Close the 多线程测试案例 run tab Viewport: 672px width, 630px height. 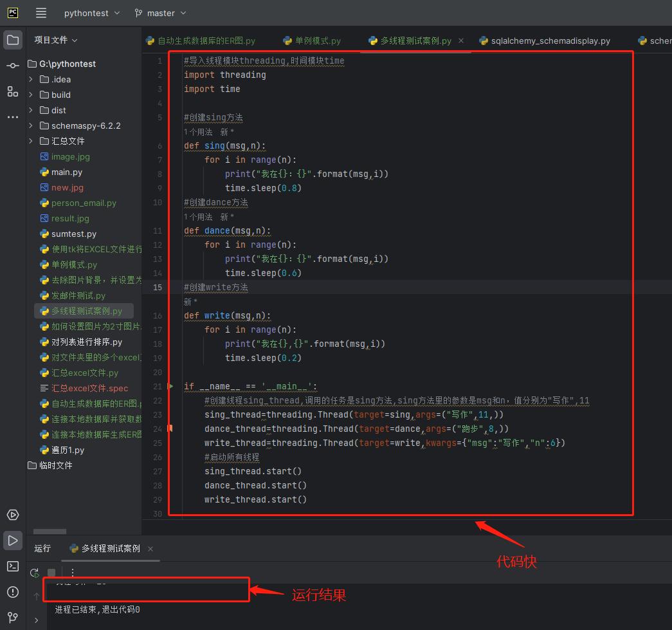tap(150, 548)
